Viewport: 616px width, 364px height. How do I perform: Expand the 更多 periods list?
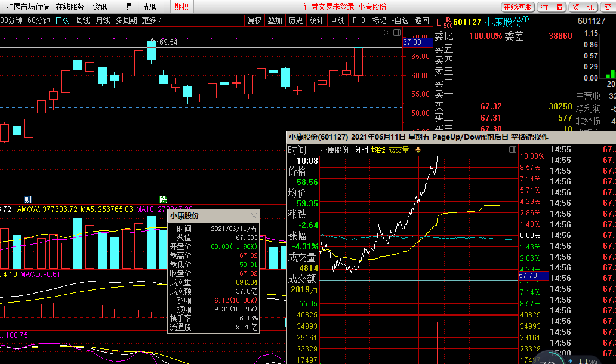click(x=152, y=20)
